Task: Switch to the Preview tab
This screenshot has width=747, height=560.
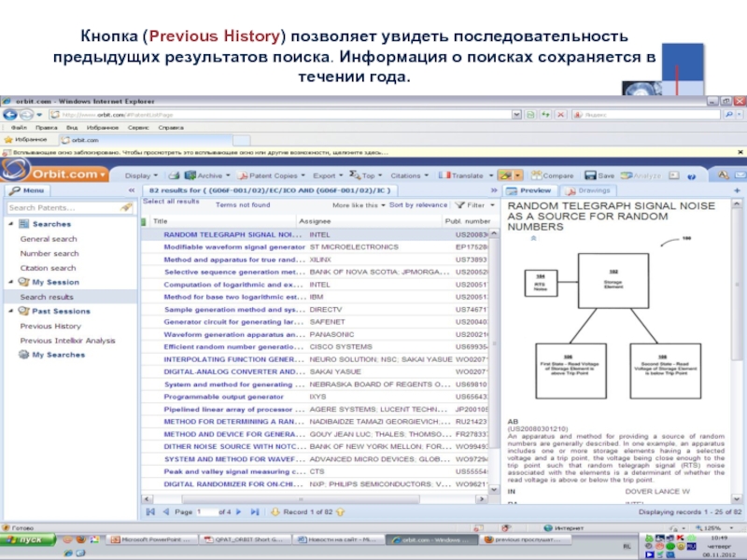Action: (529, 190)
